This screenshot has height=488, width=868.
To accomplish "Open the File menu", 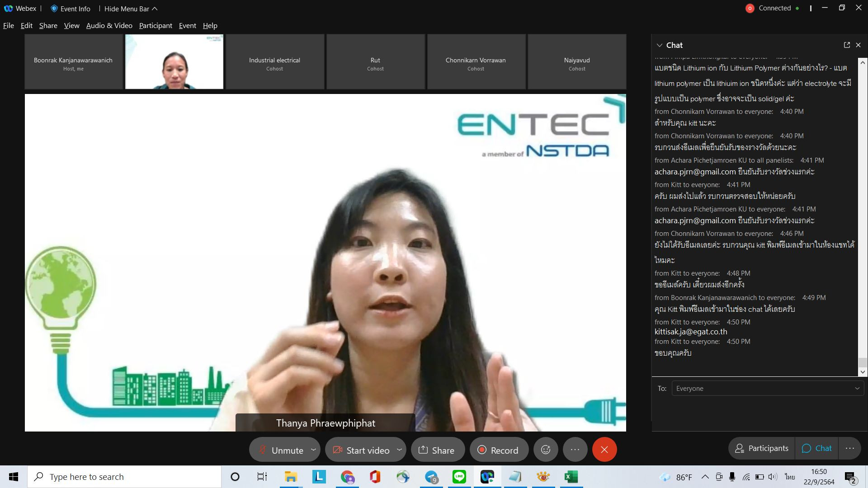I will pyautogui.click(x=9, y=25).
